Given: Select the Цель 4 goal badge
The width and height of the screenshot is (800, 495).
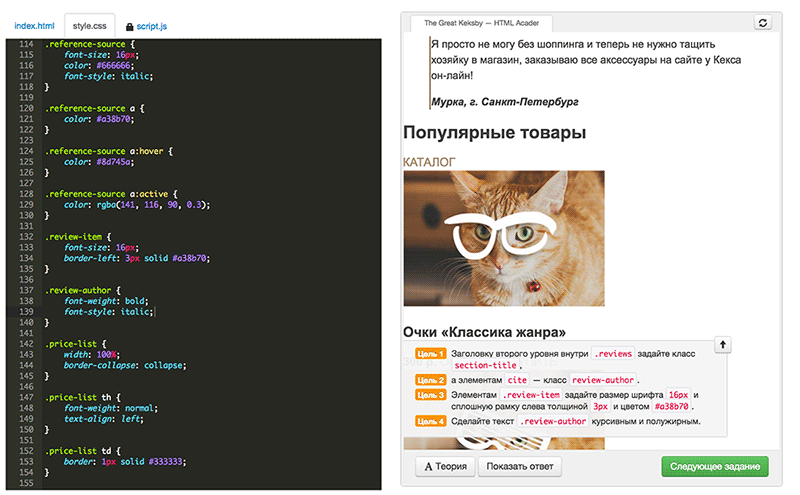Looking at the screenshot, I should [429, 422].
